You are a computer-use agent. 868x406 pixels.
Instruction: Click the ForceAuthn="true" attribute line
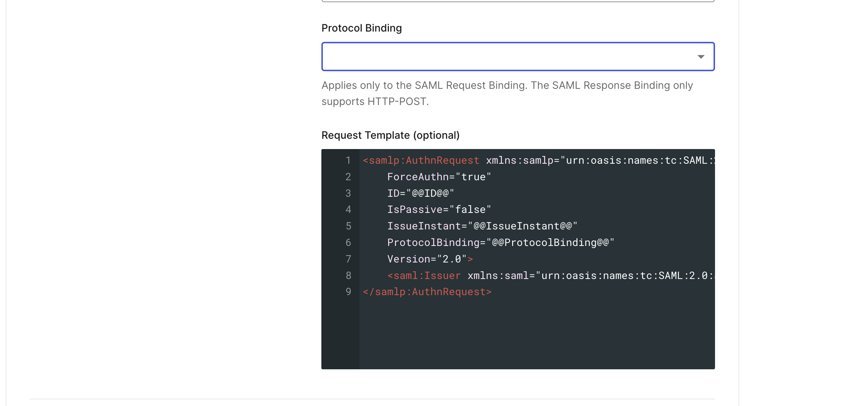coord(439,177)
